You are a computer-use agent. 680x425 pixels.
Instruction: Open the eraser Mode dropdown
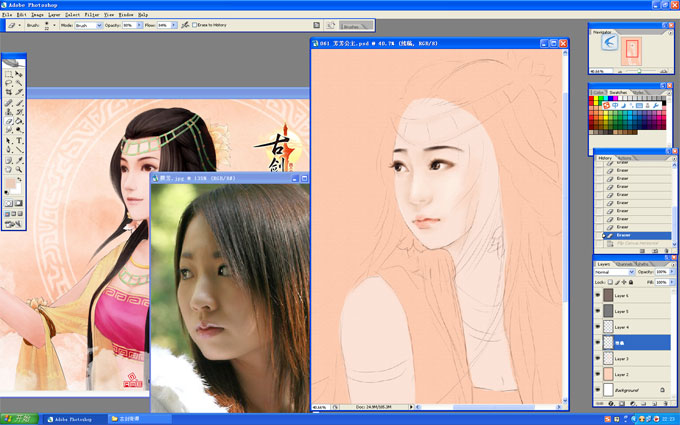point(88,26)
